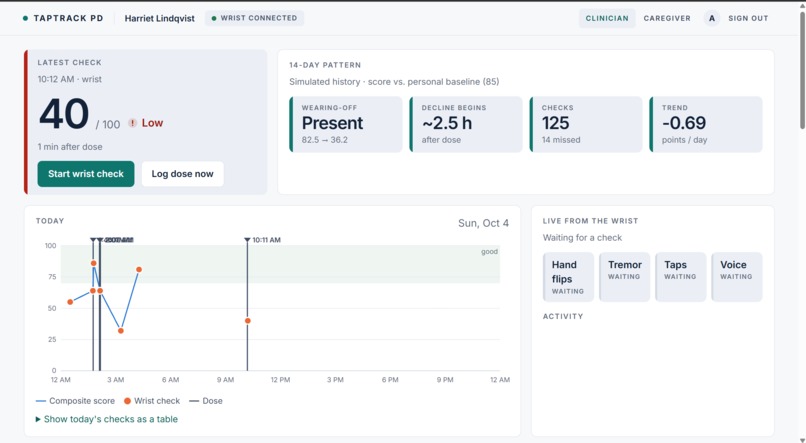
Task: Click the Sign Out link
Action: coord(748,18)
